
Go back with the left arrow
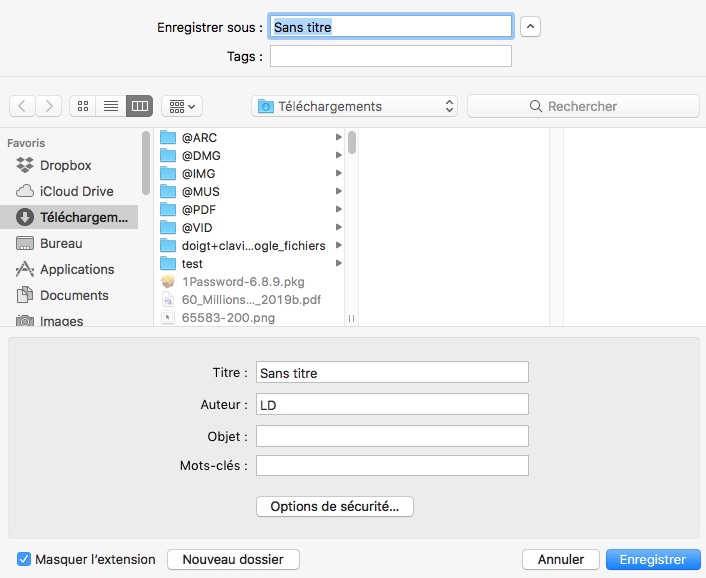tap(22, 106)
